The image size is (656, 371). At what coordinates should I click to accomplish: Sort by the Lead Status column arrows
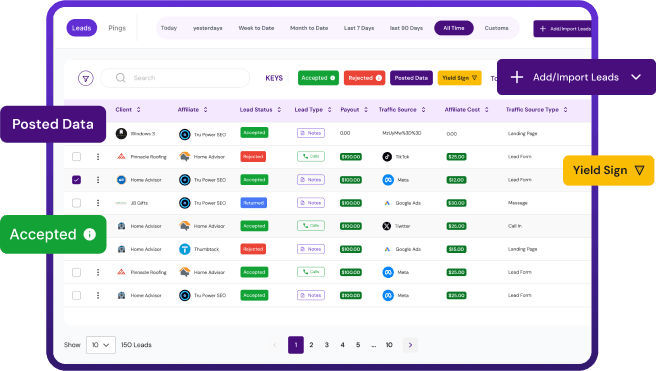[x=279, y=110]
